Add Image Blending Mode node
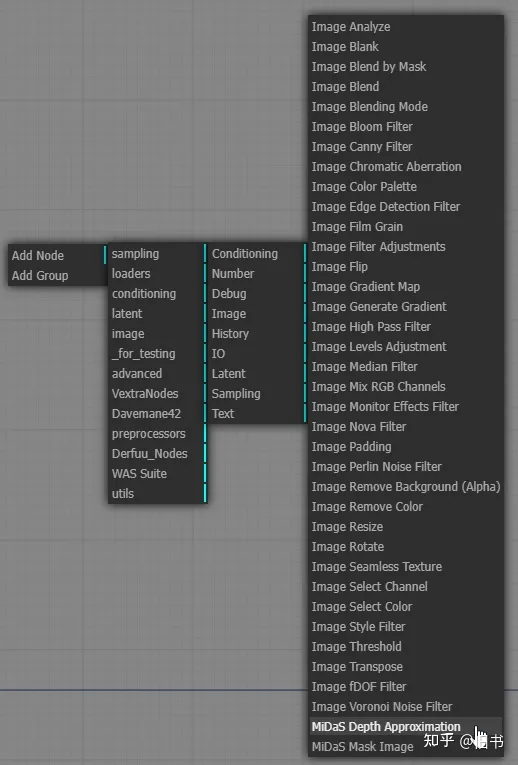Viewport: 518px width, 765px height. [x=406, y=107]
